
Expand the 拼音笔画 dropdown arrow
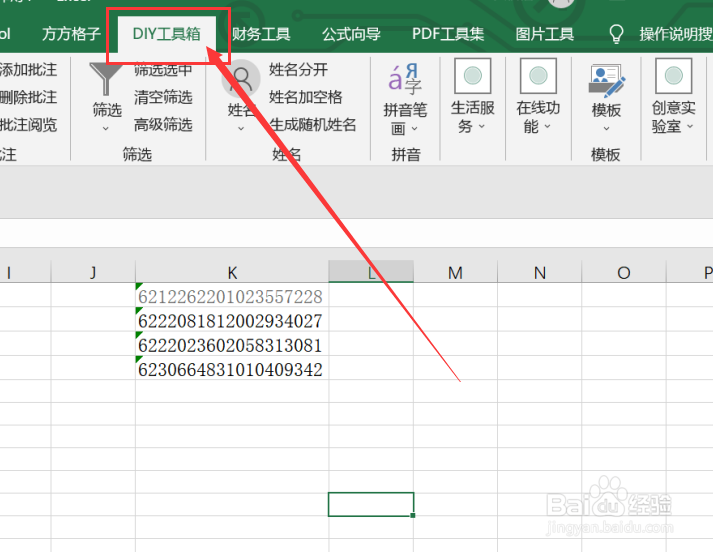tap(415, 129)
